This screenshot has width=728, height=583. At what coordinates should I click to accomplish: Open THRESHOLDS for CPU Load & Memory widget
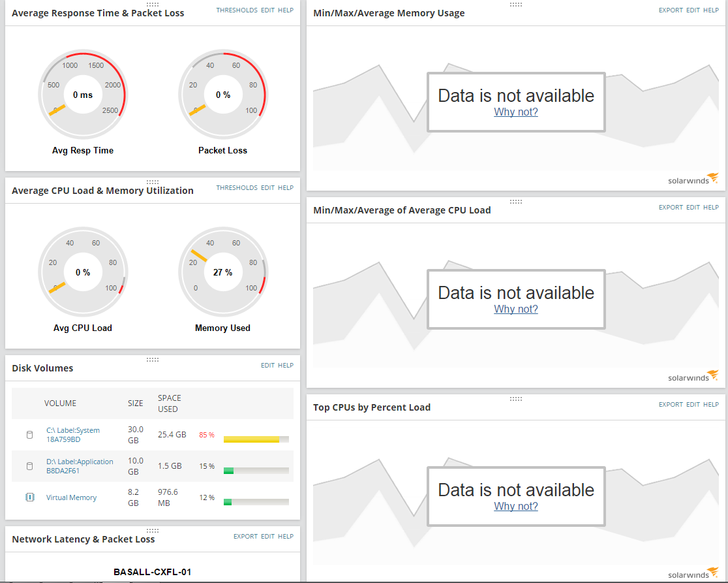click(237, 187)
